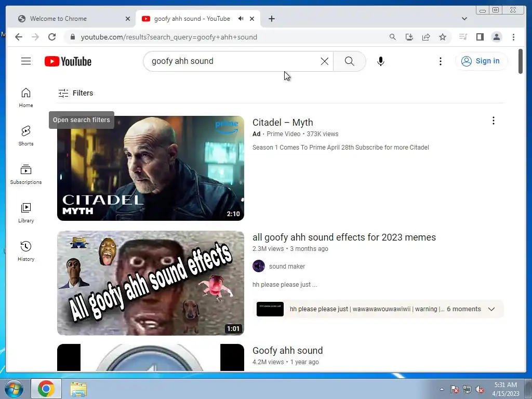Click the muted speaker tray icon

480,389
